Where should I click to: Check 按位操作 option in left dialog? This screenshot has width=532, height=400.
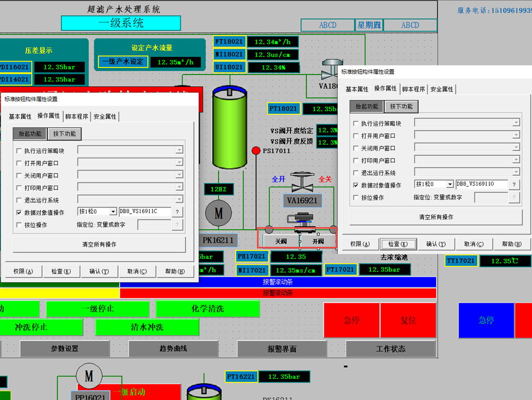pos(19,225)
